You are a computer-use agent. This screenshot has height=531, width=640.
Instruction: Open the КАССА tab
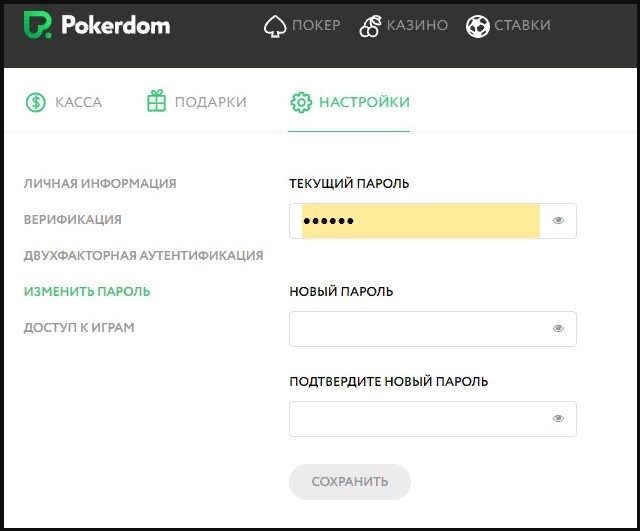coord(78,102)
